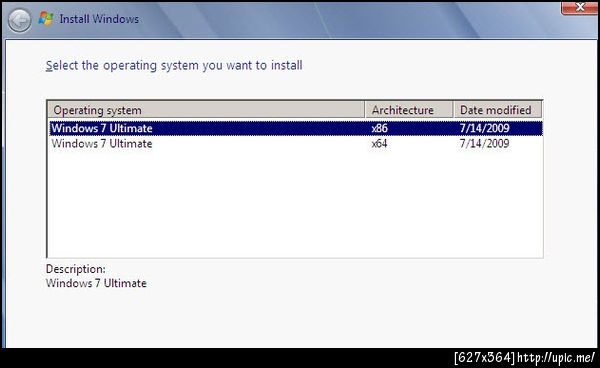This screenshot has height=368, width=600.
Task: Click the x86 architecture cell
Action: (380, 128)
